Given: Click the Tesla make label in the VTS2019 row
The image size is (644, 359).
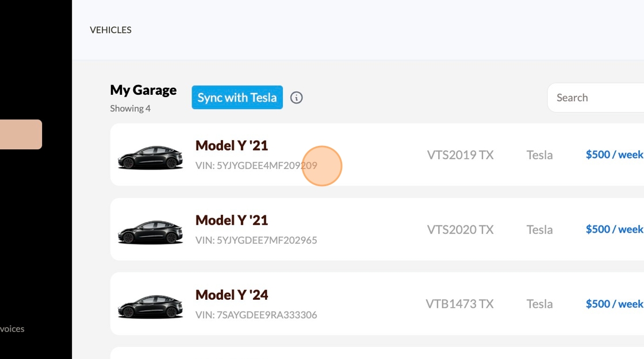Looking at the screenshot, I should pos(539,155).
